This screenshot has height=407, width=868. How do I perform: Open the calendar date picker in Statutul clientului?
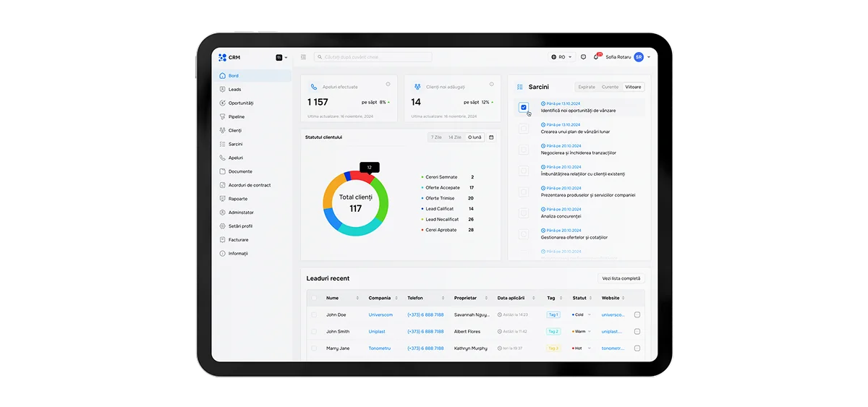pyautogui.click(x=491, y=137)
